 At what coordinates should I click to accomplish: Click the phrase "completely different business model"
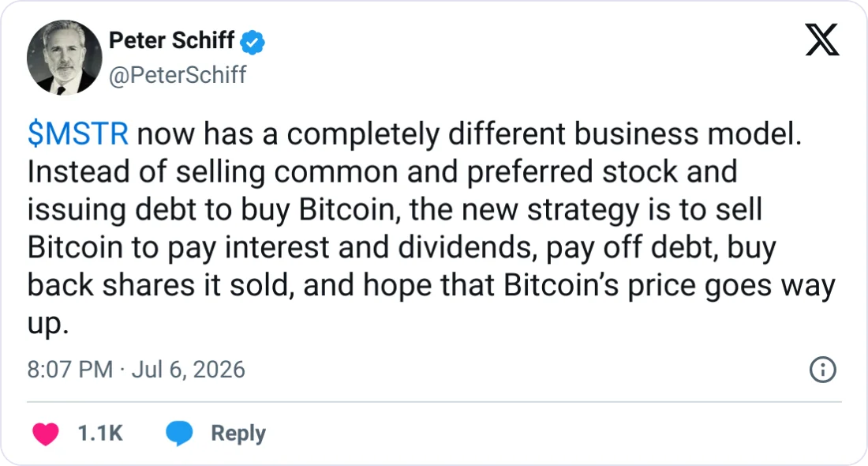tap(544, 134)
